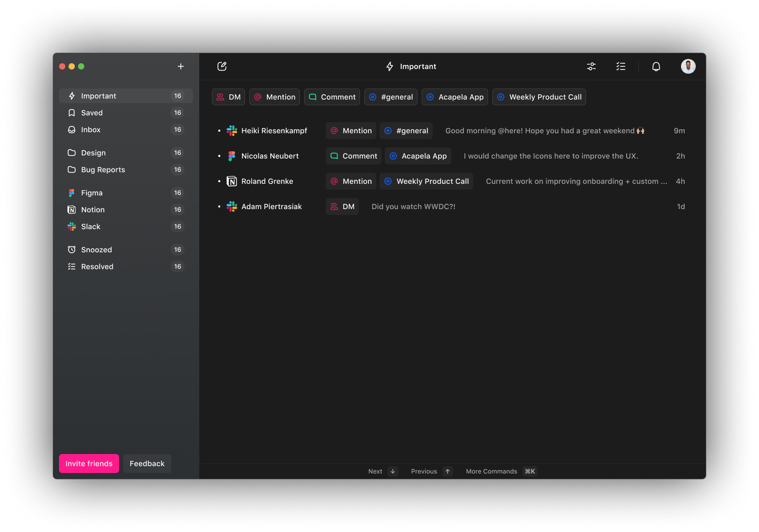Image resolution: width=759 pixels, height=532 pixels.
Task: Click Weekly Product Call tag in Roland's row
Action: (426, 181)
